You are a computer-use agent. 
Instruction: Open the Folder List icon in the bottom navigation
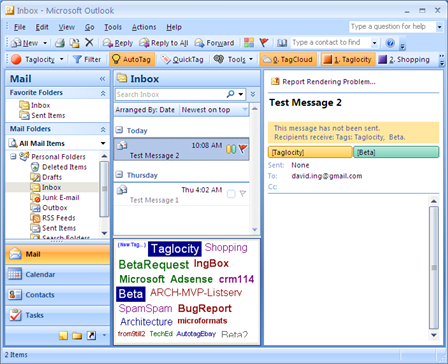click(x=77, y=335)
